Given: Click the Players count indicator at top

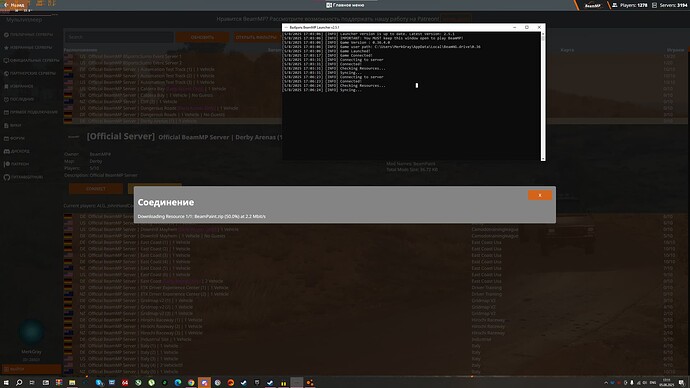Looking at the screenshot, I should coord(630,5).
